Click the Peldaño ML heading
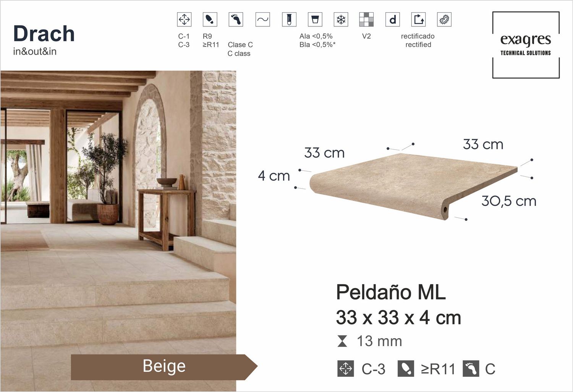The height and width of the screenshot is (392, 573). (x=391, y=292)
